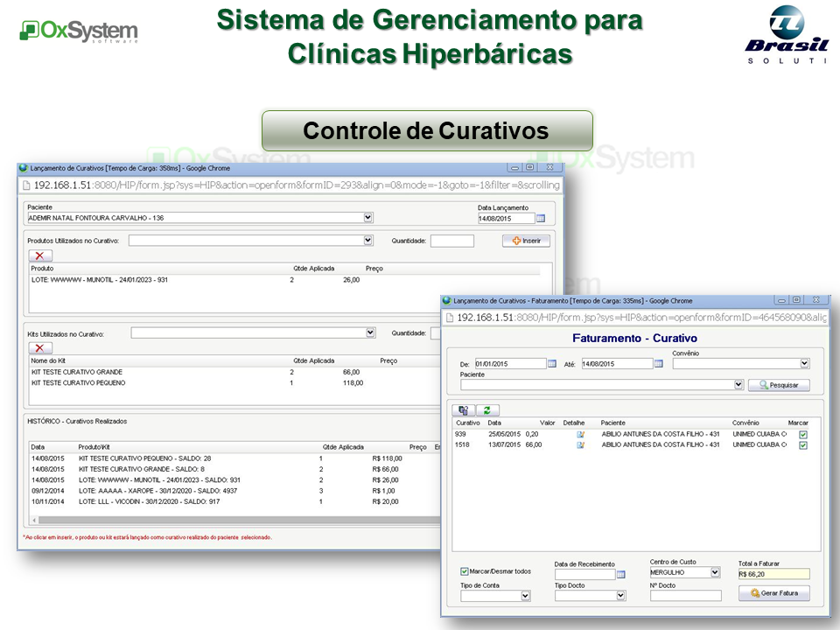Click the Nº Docto input field
This screenshot has width=840, height=630.
685,596
